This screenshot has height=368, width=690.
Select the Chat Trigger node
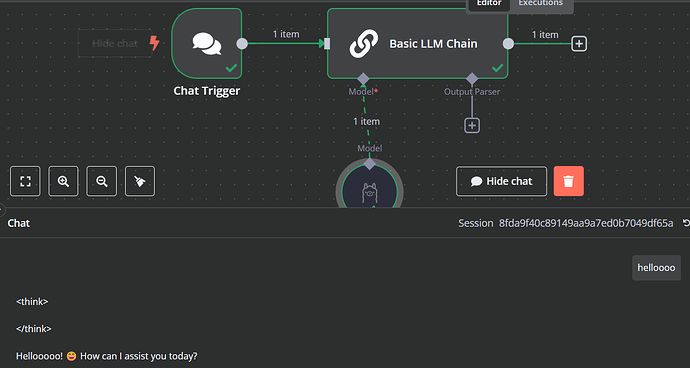click(x=207, y=43)
